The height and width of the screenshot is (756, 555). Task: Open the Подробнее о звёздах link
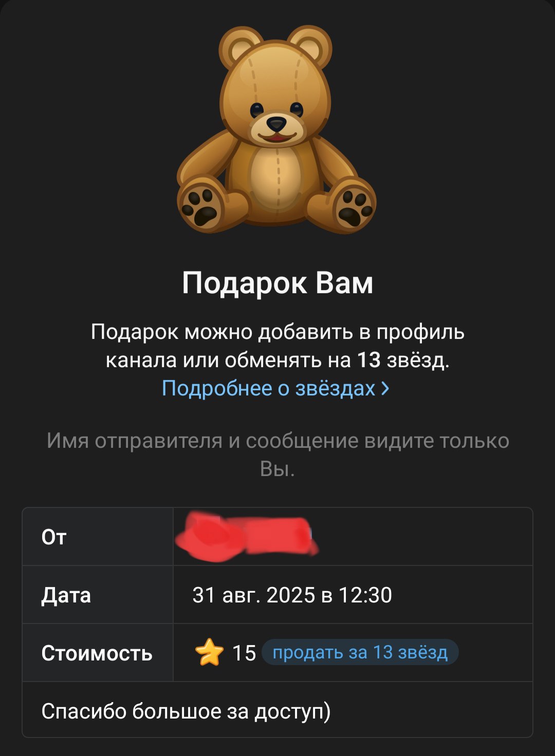coord(276,388)
